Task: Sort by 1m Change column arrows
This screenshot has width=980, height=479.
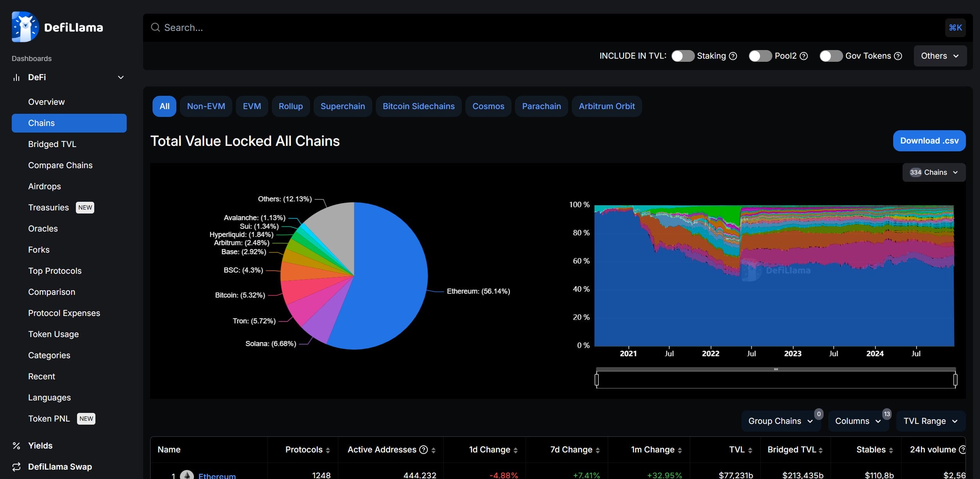Action: pos(680,450)
